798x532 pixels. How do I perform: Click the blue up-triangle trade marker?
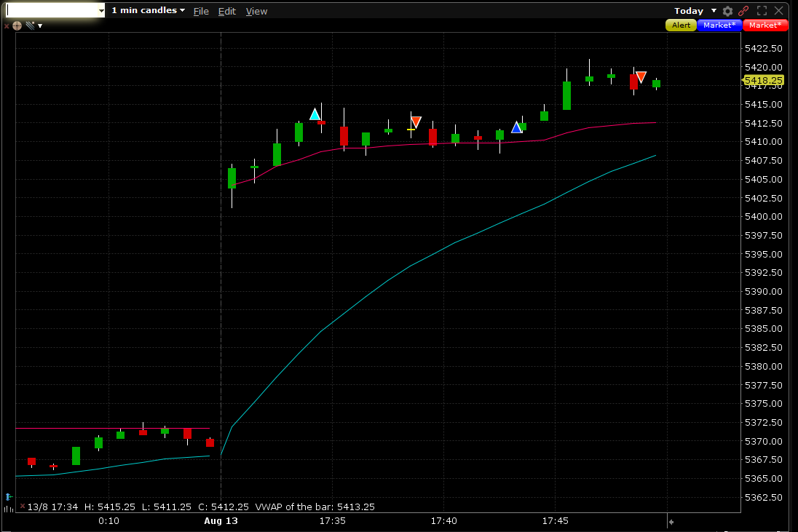516,127
